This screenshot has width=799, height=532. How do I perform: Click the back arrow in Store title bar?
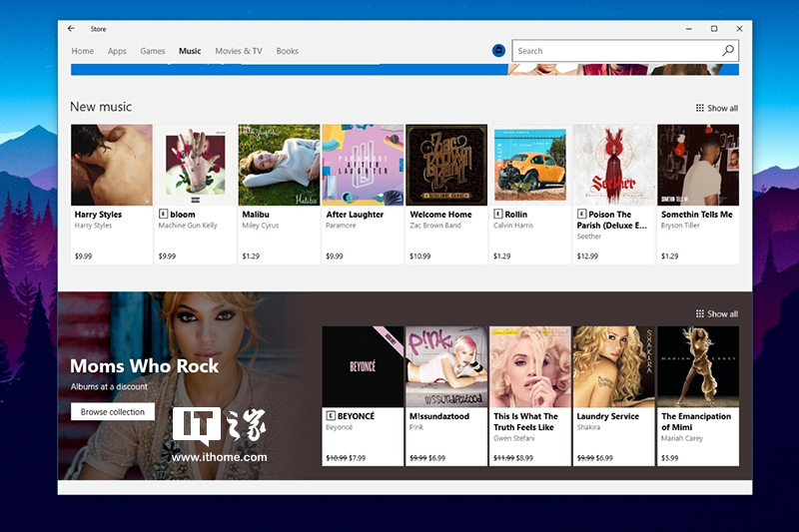71,29
